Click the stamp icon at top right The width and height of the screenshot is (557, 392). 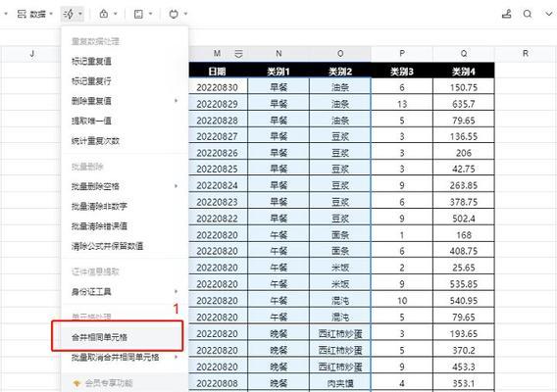click(x=506, y=14)
